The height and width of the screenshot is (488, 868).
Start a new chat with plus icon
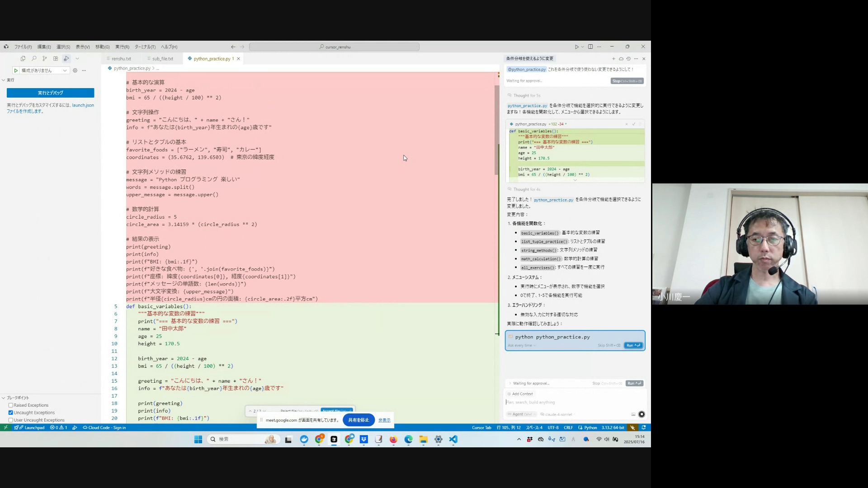tap(613, 59)
